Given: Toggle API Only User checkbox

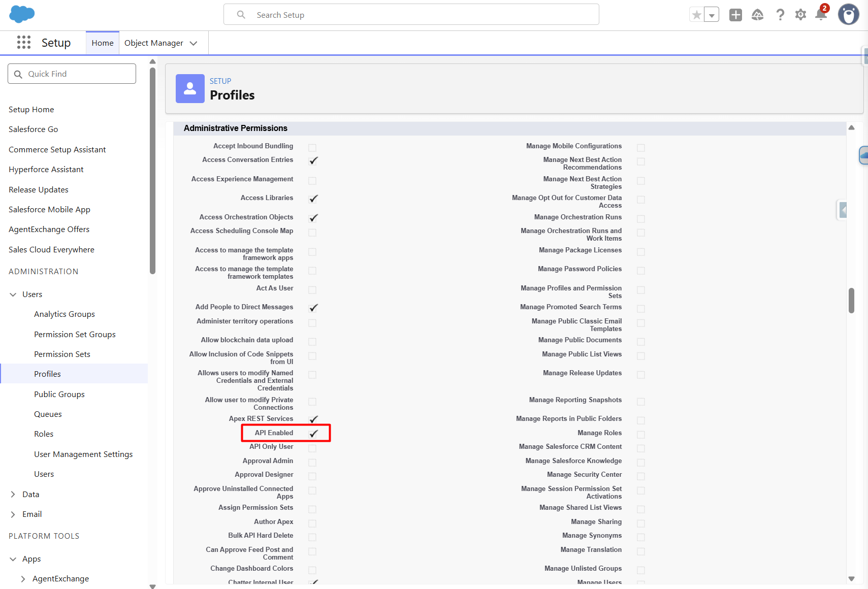Looking at the screenshot, I should (312, 448).
